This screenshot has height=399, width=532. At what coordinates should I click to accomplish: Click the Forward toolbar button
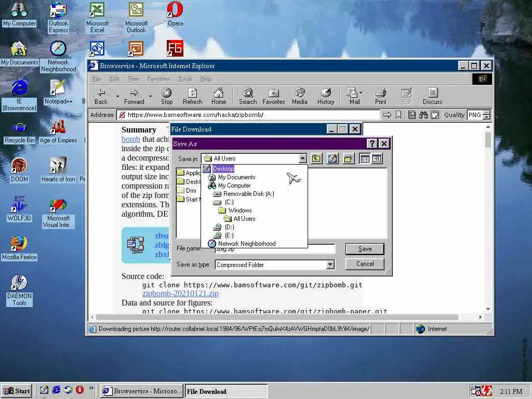(x=134, y=96)
